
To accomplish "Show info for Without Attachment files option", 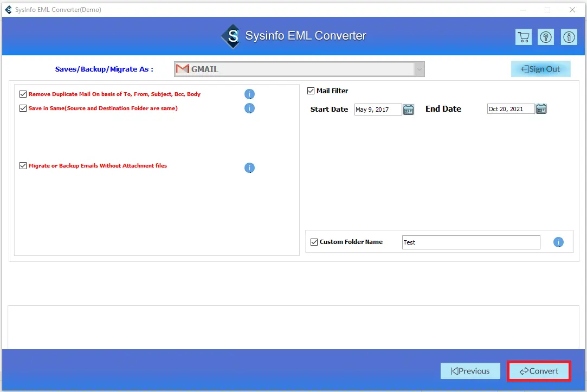I will tap(249, 168).
